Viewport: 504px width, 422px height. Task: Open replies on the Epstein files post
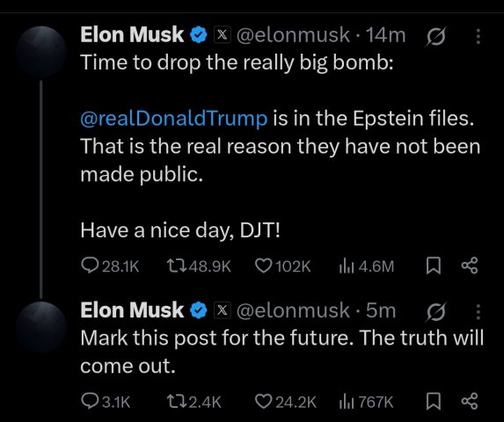(x=110, y=266)
